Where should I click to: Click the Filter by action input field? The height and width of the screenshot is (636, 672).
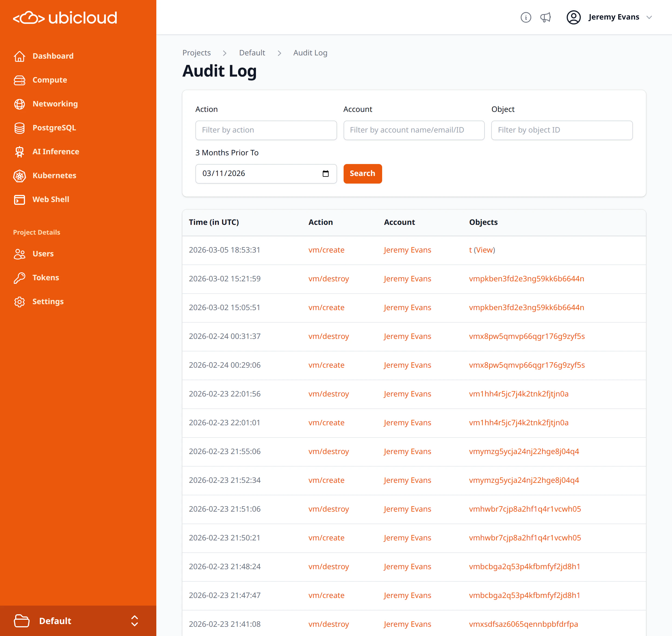266,130
